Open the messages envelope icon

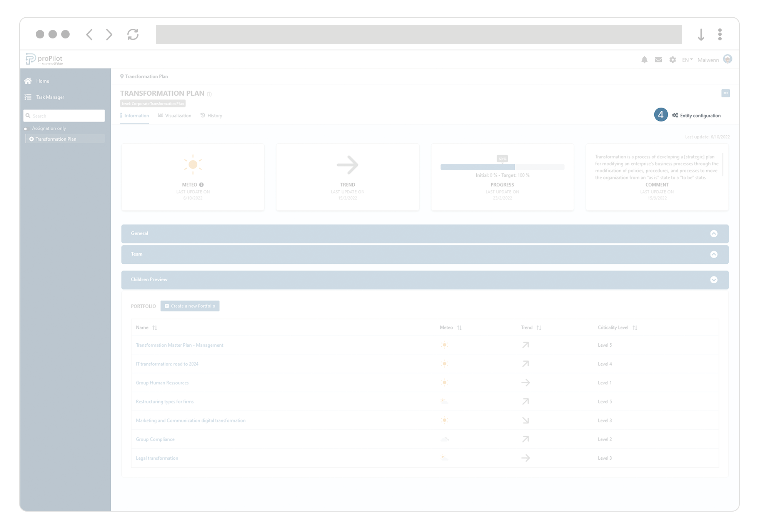point(658,60)
